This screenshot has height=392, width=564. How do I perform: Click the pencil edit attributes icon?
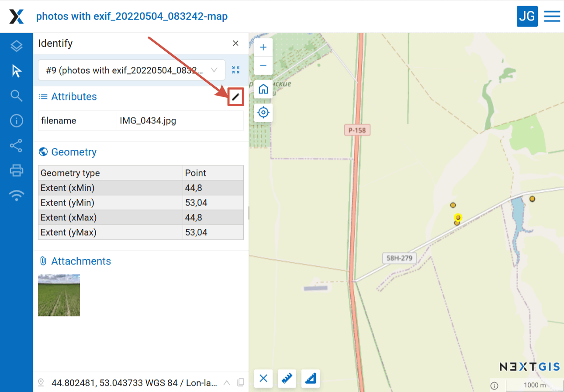(236, 96)
